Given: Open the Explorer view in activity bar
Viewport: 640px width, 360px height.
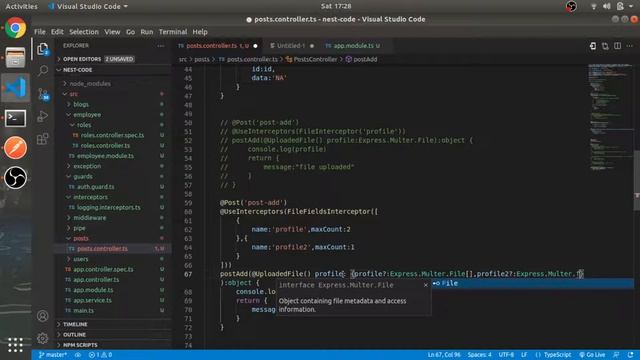Looking at the screenshot, I should pyautogui.click(x=43, y=49).
